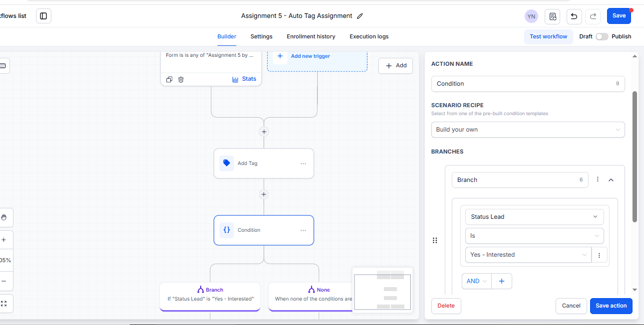
Task: Open the Yes - Interested value dropdown
Action: point(528,255)
